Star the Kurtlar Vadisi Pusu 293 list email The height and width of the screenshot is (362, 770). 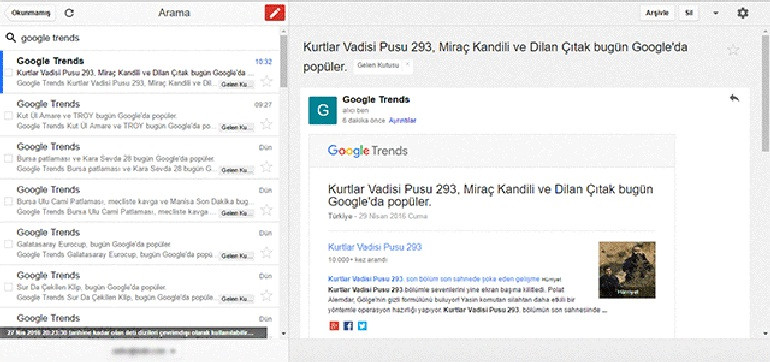point(266,81)
